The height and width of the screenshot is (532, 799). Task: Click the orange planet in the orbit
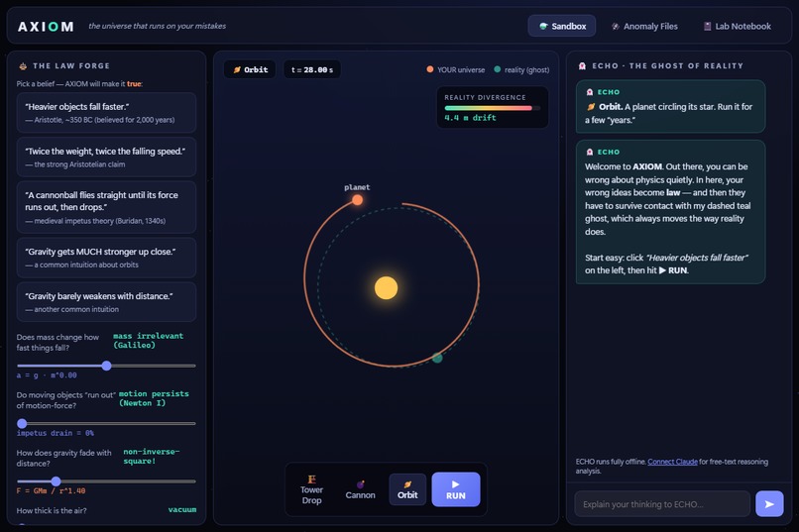358,199
